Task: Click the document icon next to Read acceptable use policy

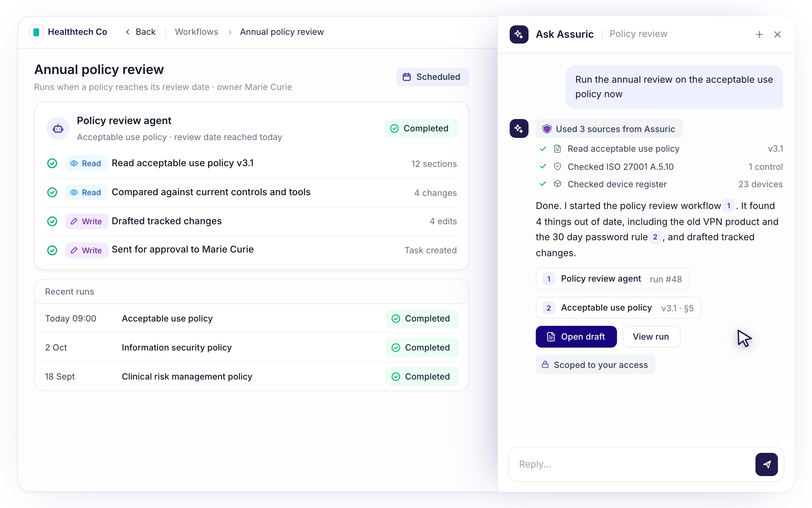Action: tap(558, 149)
